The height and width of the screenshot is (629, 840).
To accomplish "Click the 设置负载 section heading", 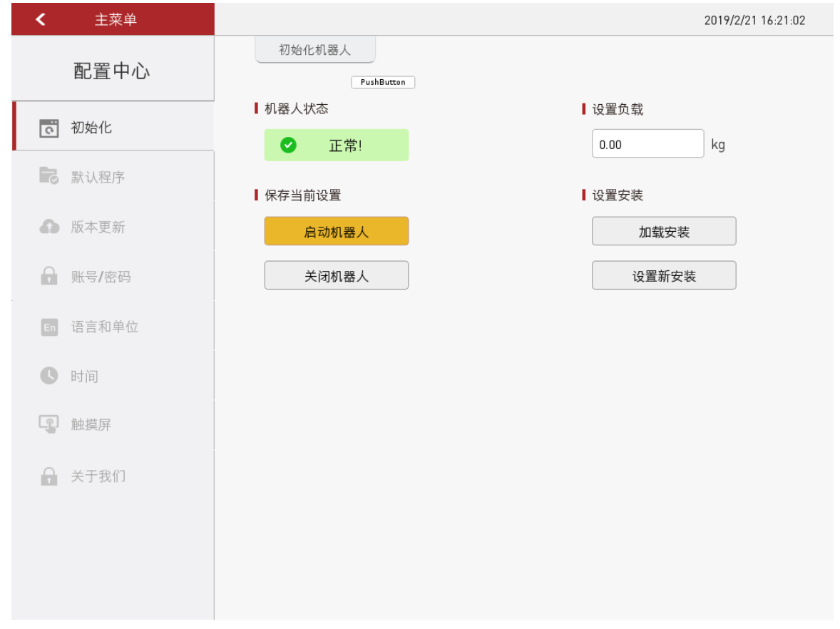I will [617, 109].
